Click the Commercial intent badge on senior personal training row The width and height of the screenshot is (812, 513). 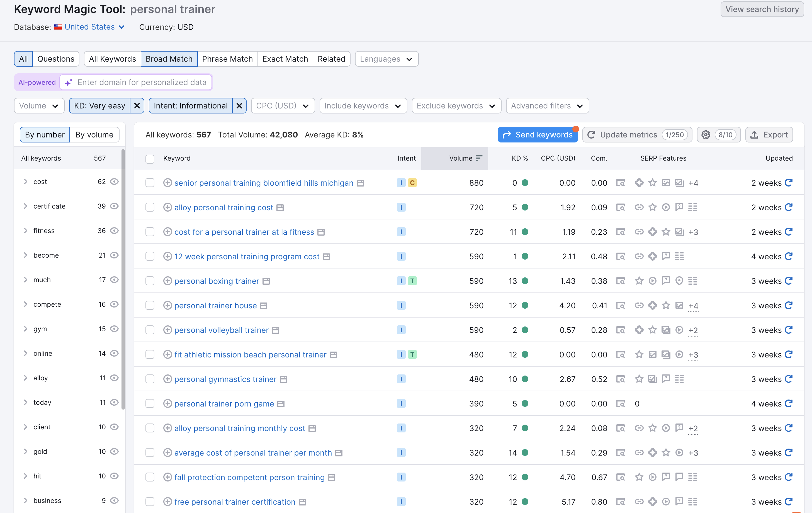[412, 183]
